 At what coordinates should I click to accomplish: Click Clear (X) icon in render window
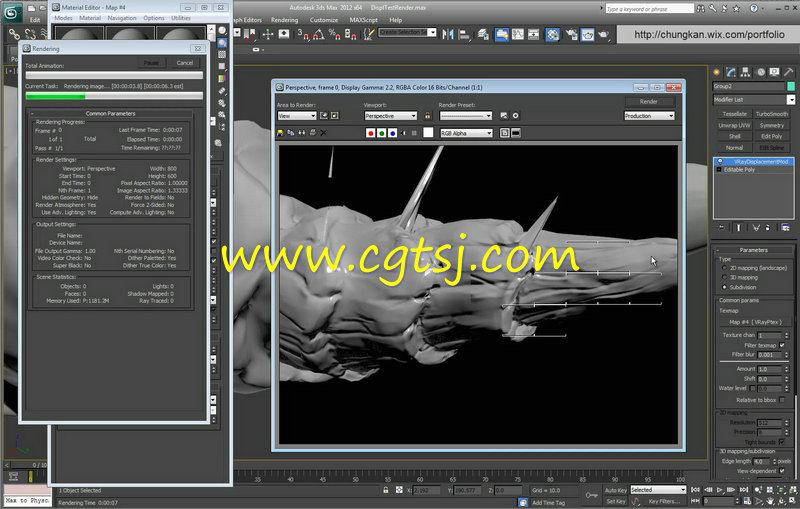coord(323,133)
